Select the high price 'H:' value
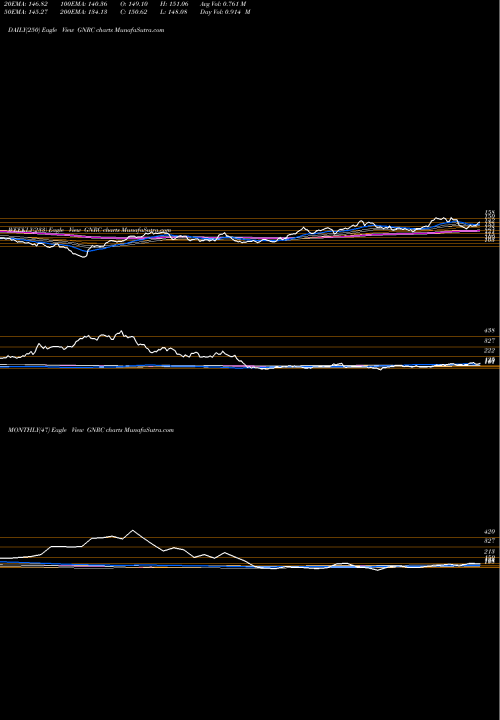The width and height of the screenshot is (500, 720). (174, 4)
